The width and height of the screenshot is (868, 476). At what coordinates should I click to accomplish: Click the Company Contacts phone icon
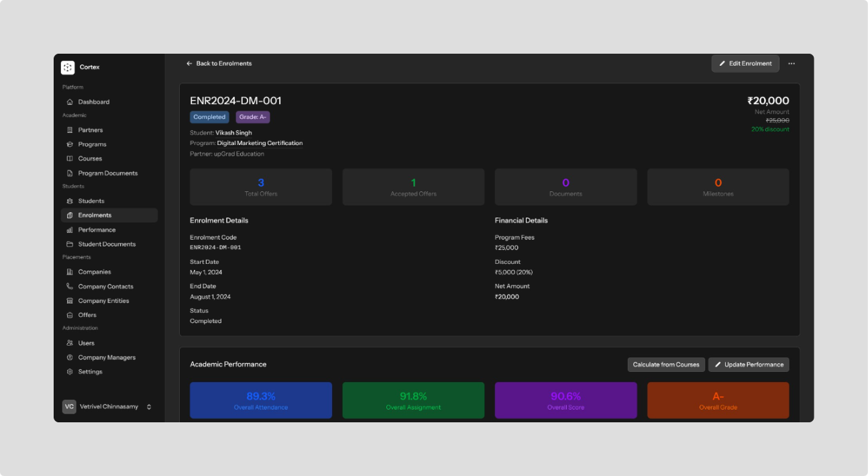point(70,287)
